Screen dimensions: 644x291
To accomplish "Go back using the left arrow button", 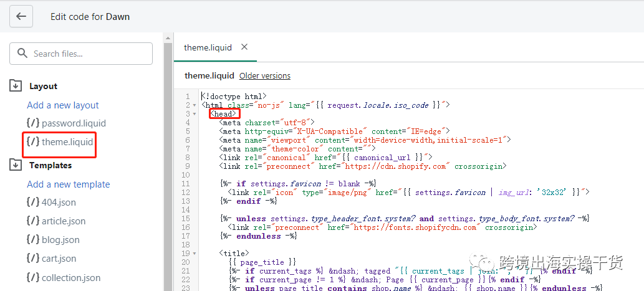I will (x=21, y=16).
